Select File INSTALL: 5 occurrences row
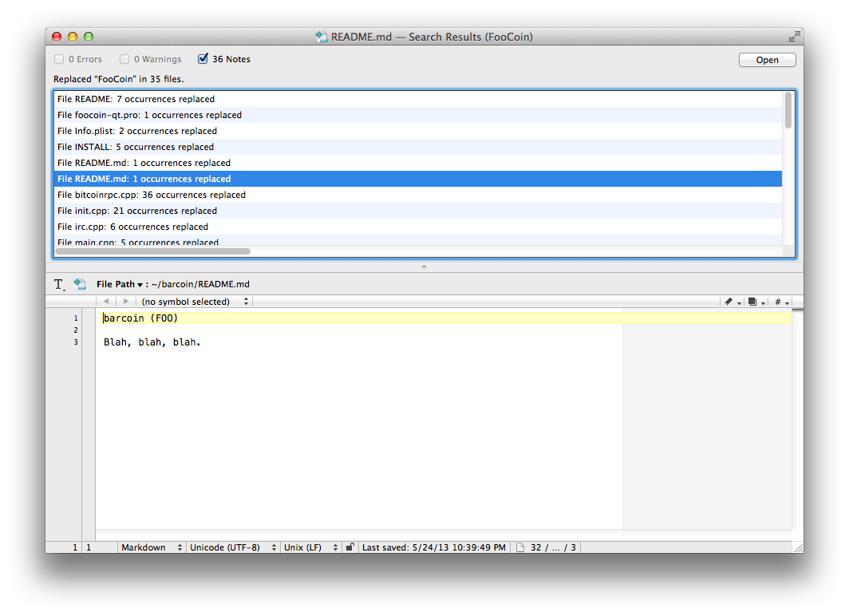Screen dimensions: 849x616 tap(418, 147)
